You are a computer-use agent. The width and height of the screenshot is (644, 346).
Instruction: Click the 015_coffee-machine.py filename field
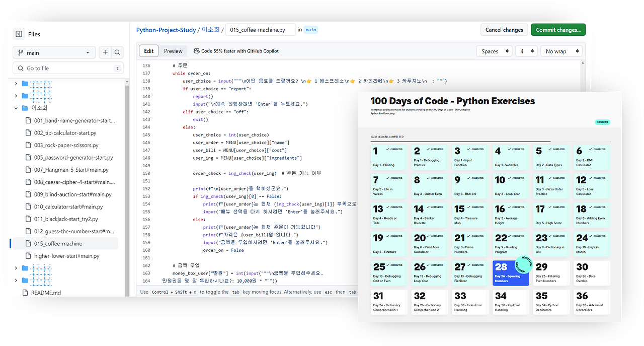[x=260, y=30]
